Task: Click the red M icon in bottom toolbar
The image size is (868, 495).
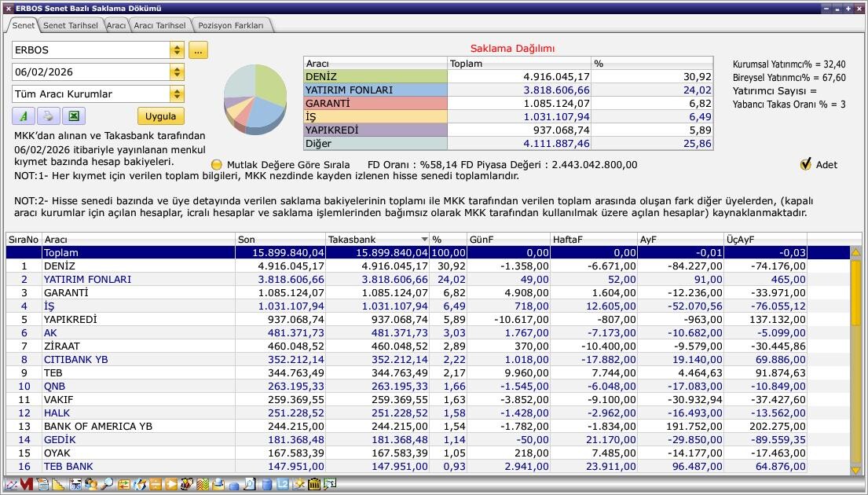Action: 27,485
